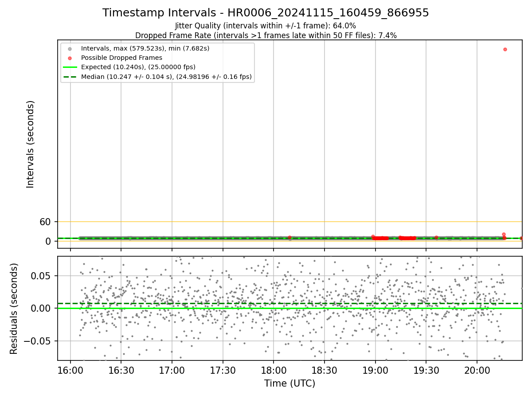Viewport: 532px width, 399px height.
Task: Click the plot title HR0006_20241115_160459_866955
Action: [x=266, y=13]
